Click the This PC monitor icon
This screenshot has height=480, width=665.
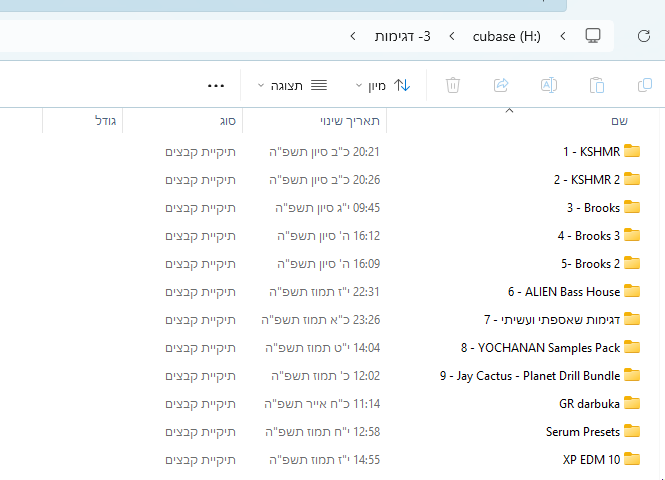click(593, 36)
